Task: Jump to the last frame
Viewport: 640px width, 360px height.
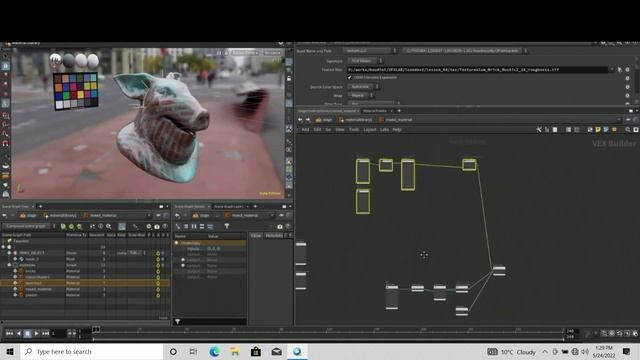Action: (x=45, y=333)
